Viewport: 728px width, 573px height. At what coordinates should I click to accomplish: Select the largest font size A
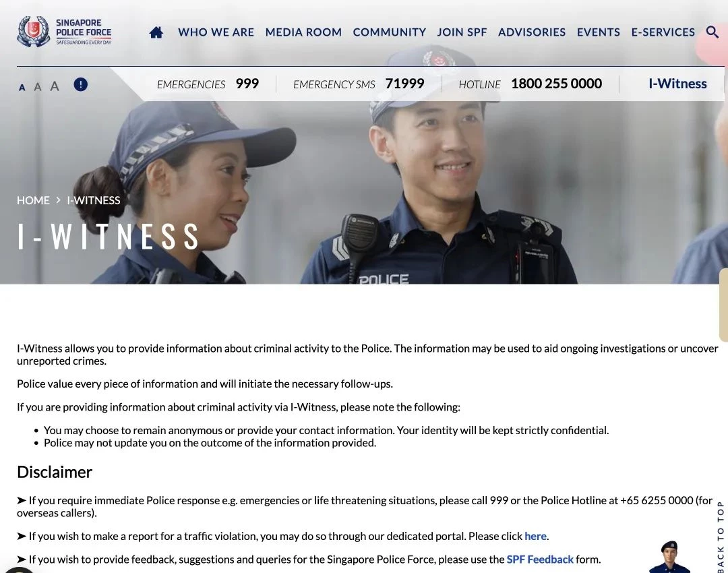[x=55, y=86]
